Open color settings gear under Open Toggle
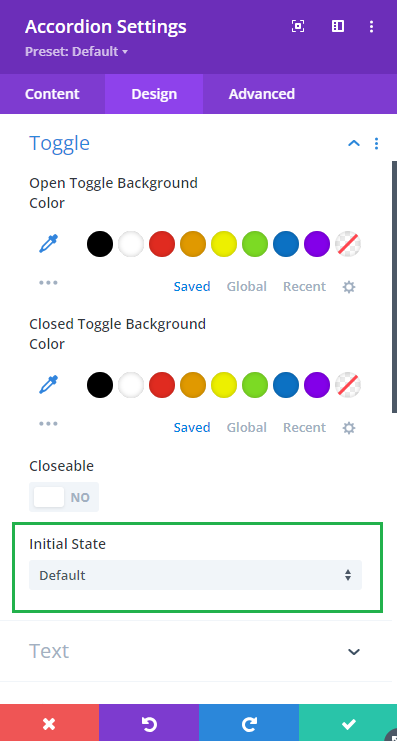This screenshot has height=741, width=397. pos(349,287)
